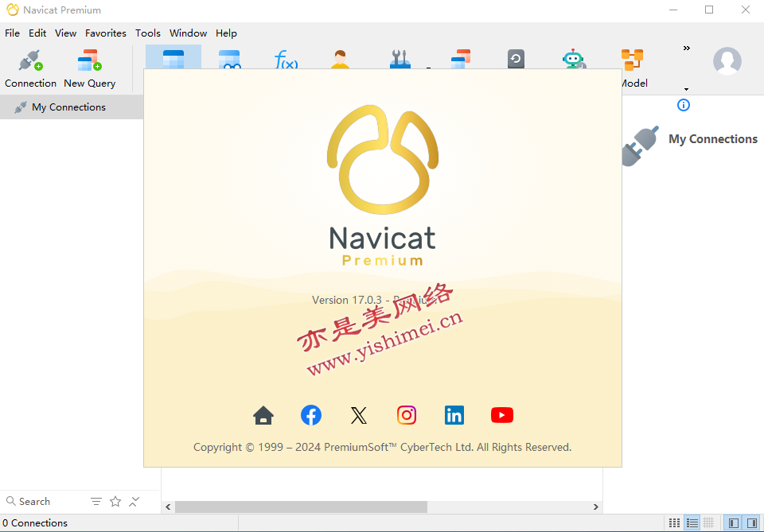Viewport: 764px width, 532px height.
Task: Switch to grid icon view mode
Action: tap(674, 522)
